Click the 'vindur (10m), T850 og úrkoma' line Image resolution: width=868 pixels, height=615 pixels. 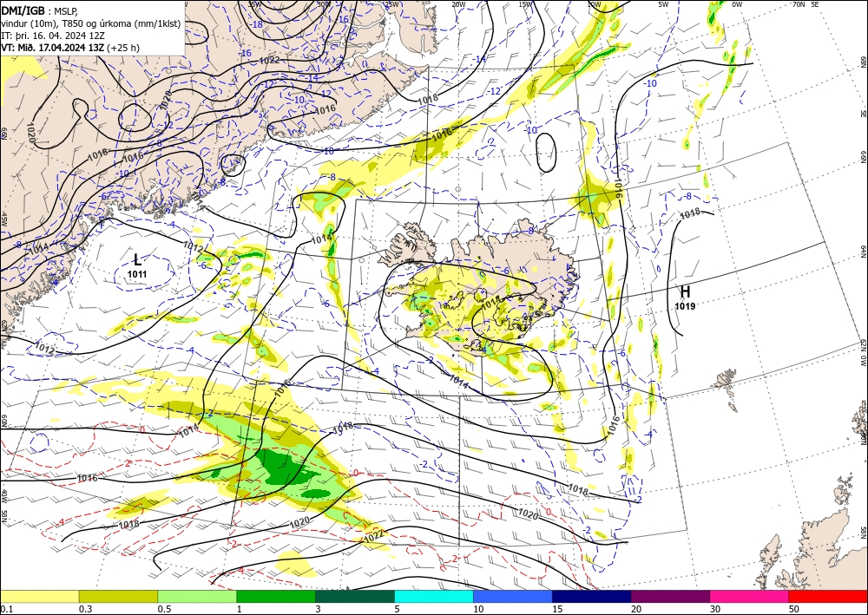coord(91,23)
